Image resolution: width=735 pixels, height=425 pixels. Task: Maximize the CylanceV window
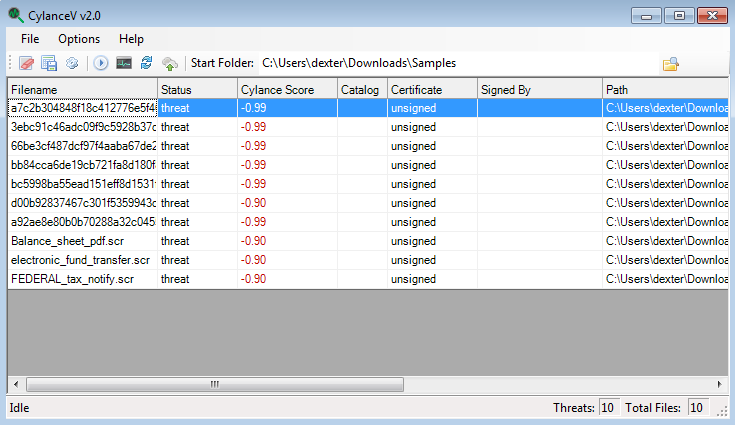pyautogui.click(x=679, y=15)
